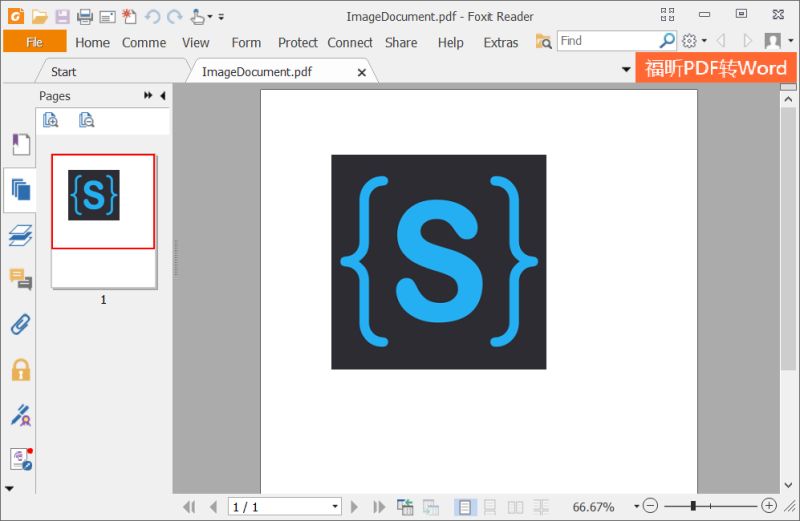Open the Protect ribbon tab
The image size is (800, 521).
tap(297, 42)
